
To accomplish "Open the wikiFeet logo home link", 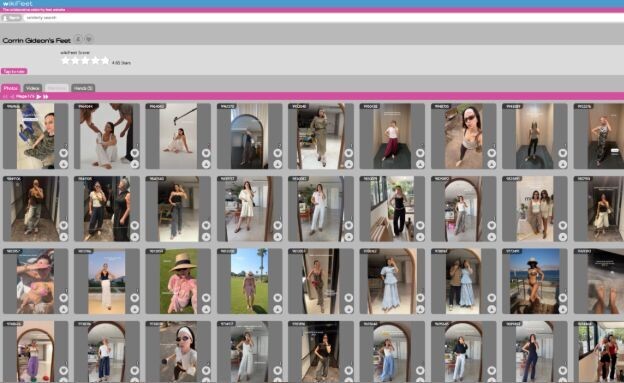I will (18, 4).
